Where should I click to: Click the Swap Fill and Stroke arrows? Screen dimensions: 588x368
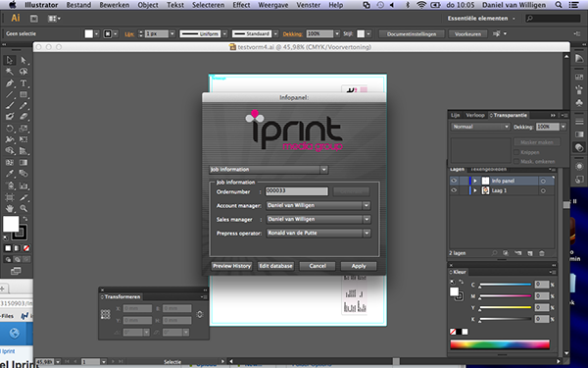pos(25,218)
